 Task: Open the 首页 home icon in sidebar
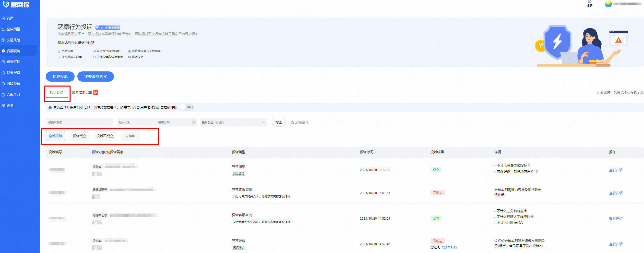[x=3, y=18]
